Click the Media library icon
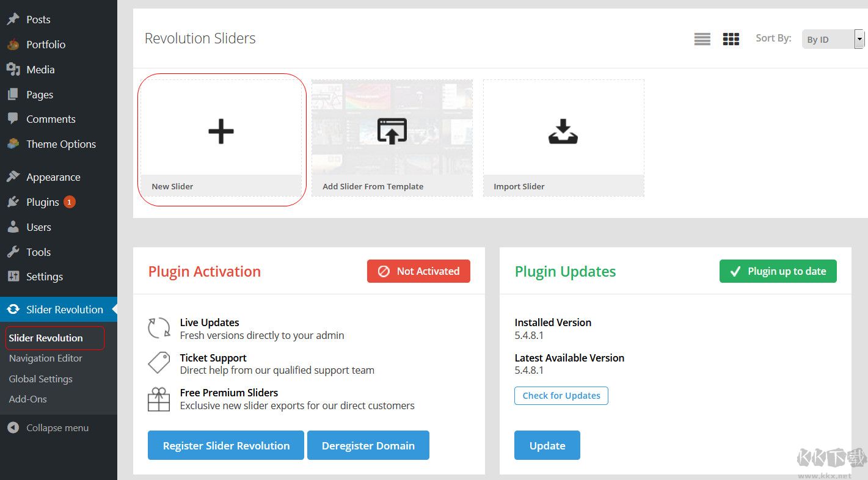Screen dimensions: 868x480 [x=13, y=70]
